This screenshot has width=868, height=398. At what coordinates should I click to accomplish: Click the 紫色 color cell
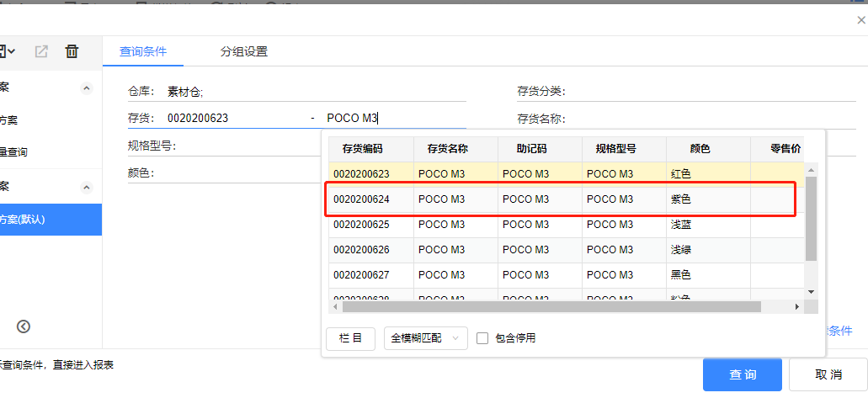tap(709, 199)
